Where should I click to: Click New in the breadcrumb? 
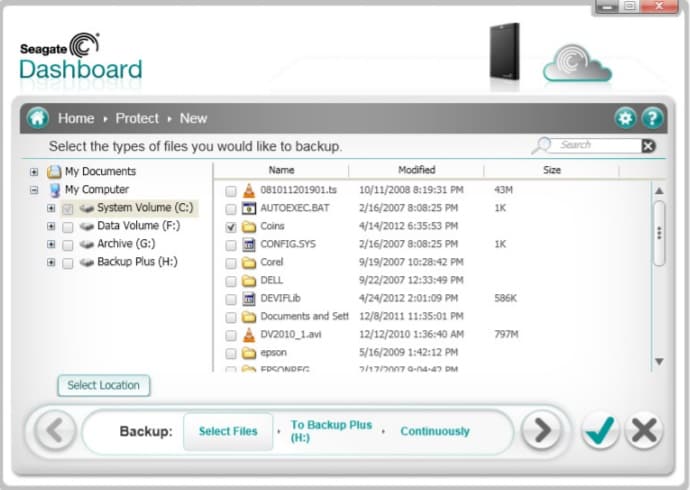pyautogui.click(x=193, y=118)
